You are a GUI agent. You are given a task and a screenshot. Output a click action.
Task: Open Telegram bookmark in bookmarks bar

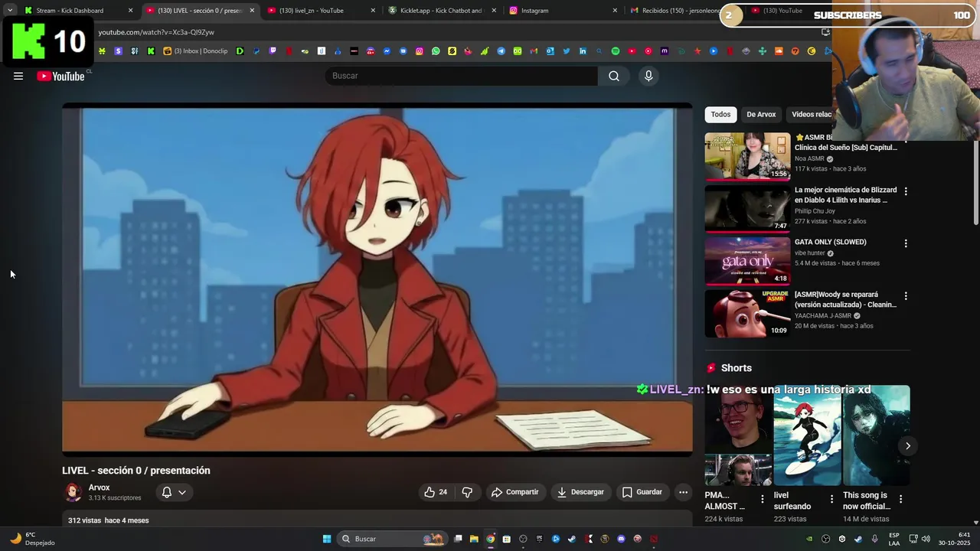click(x=501, y=51)
